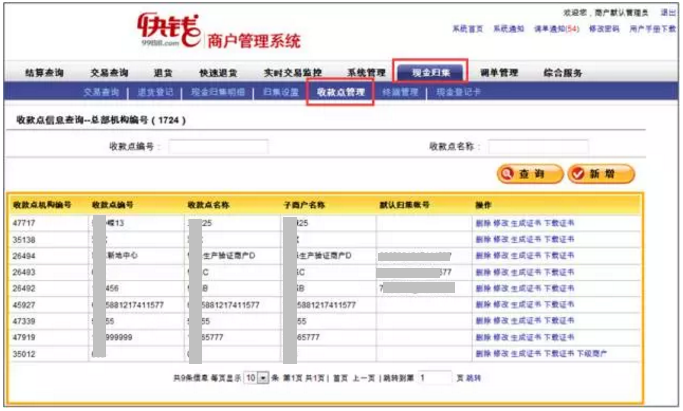Select the 现金归集 main menu tab
Viewport: 683px width, 411px height.
point(430,72)
